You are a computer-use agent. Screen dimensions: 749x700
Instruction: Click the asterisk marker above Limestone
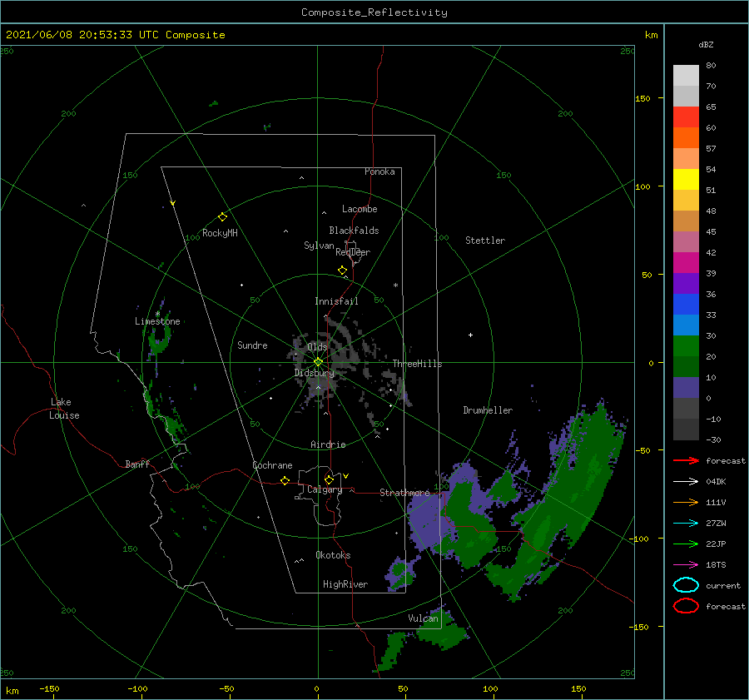coord(157,314)
